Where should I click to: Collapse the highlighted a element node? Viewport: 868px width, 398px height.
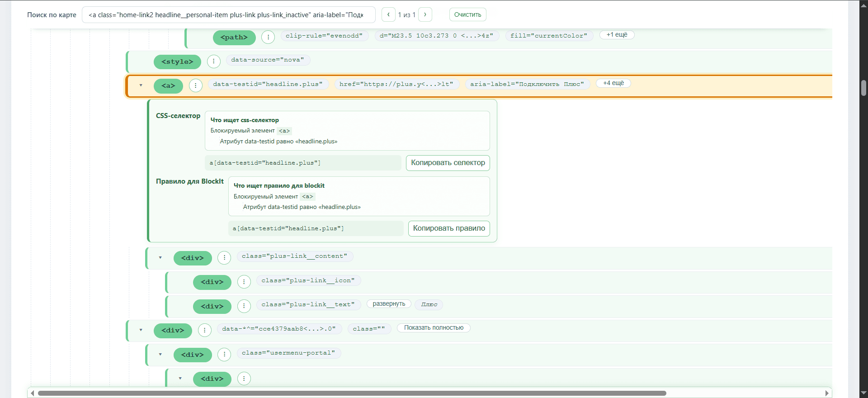coord(141,85)
